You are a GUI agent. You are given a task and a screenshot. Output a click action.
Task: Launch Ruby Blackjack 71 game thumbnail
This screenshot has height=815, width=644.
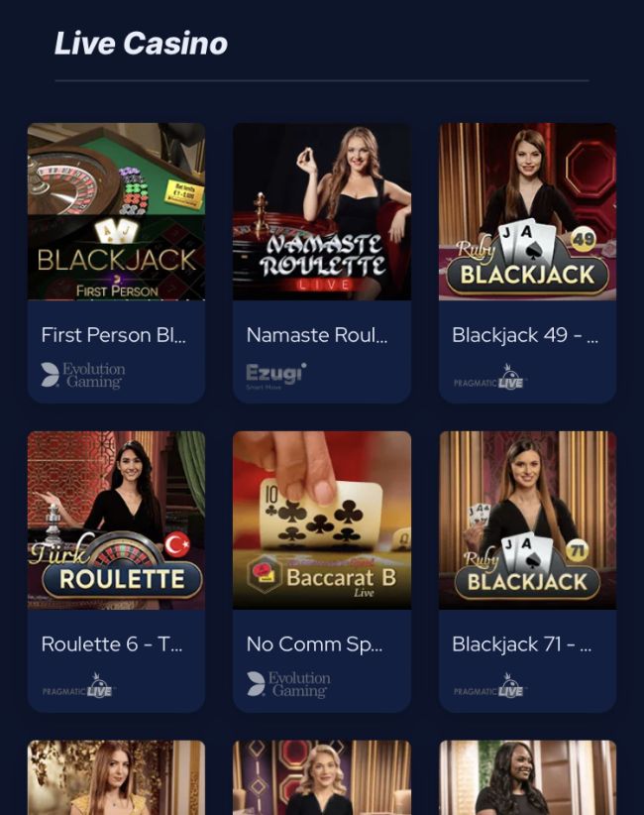pyautogui.click(x=528, y=521)
